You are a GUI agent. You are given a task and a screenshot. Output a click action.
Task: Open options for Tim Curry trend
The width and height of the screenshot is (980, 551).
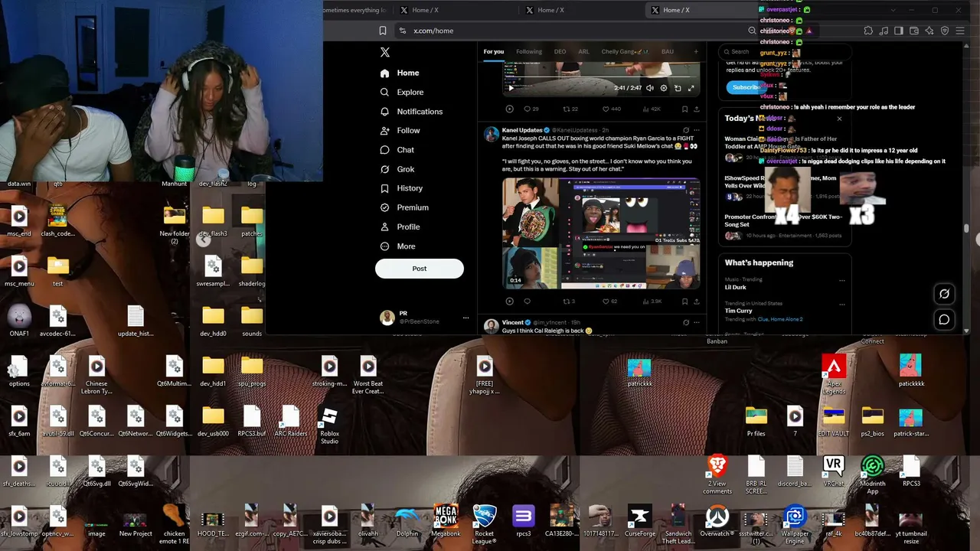(x=841, y=303)
